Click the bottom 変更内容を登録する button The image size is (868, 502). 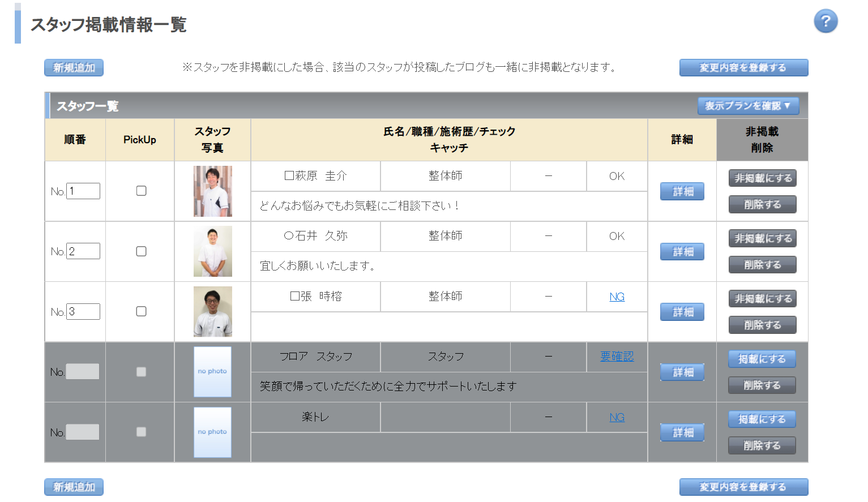point(743,487)
